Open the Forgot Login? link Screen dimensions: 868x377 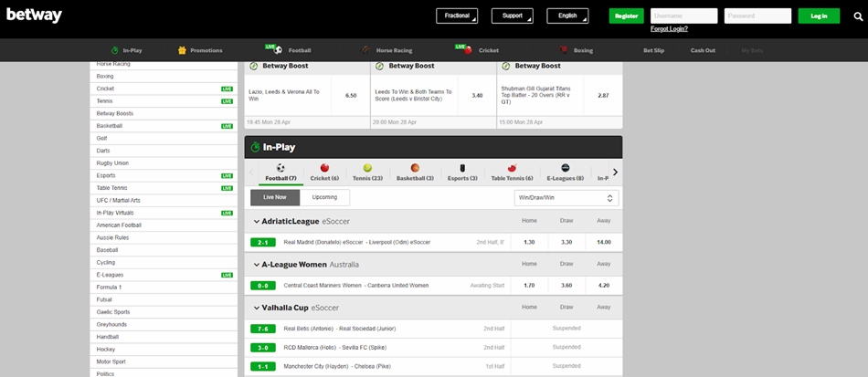tap(669, 28)
